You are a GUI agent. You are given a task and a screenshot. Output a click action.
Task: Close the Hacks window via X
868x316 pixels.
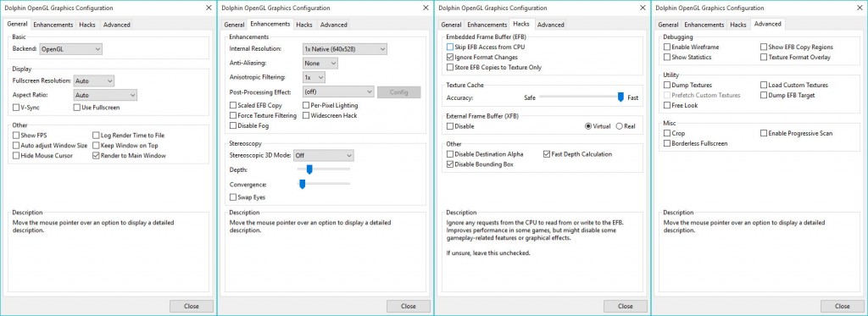643,8
